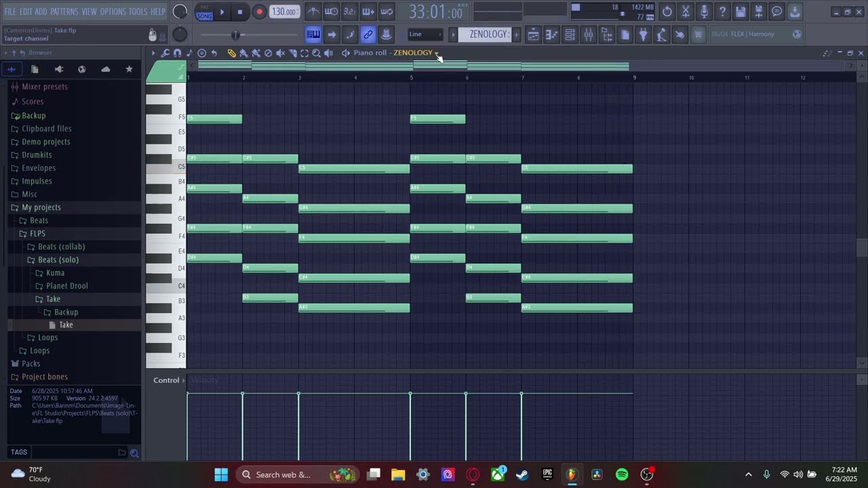Click the Save project floppy icon
This screenshot has height=488, width=868.
tap(741, 12)
